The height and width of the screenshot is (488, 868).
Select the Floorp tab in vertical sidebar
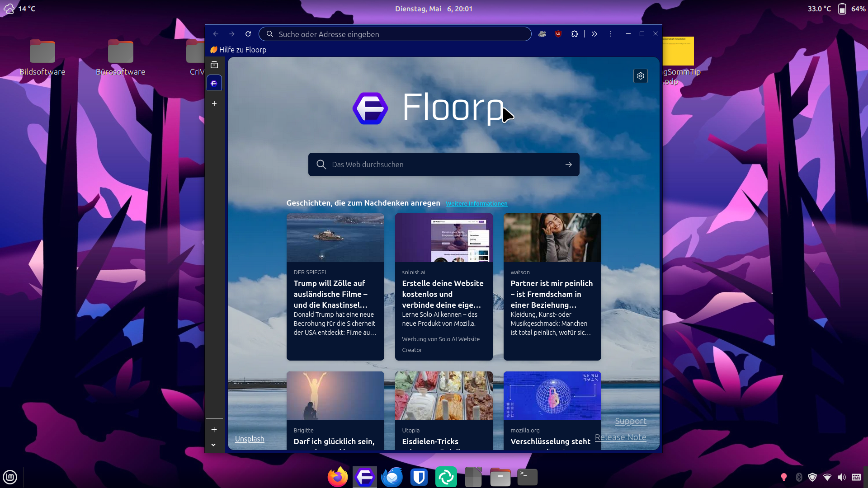(x=214, y=83)
